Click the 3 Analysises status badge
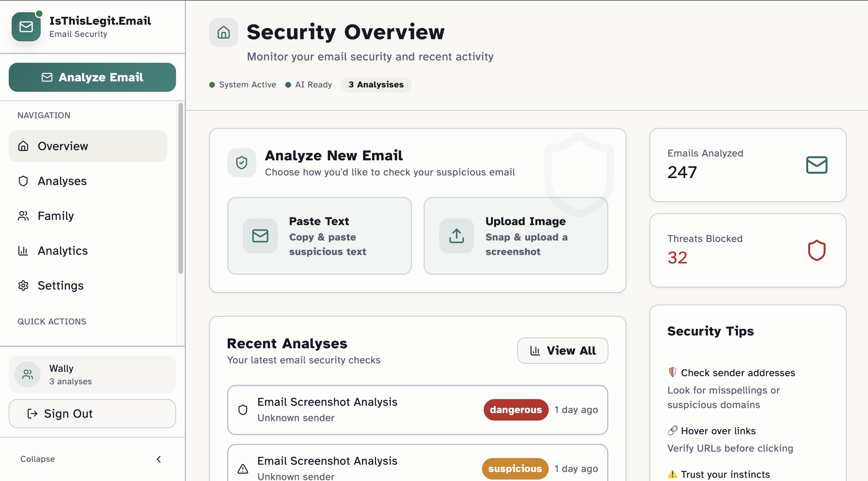Viewport: 868px width, 481px height. (376, 85)
